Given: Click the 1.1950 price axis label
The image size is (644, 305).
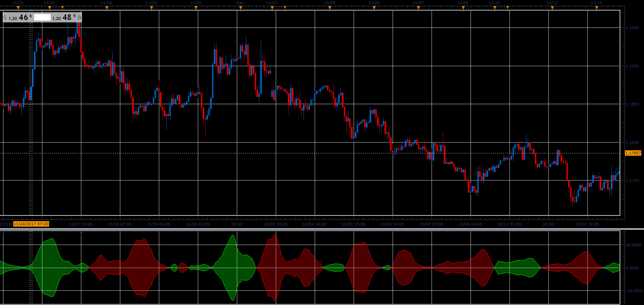Looking at the screenshot, I should [632, 28].
